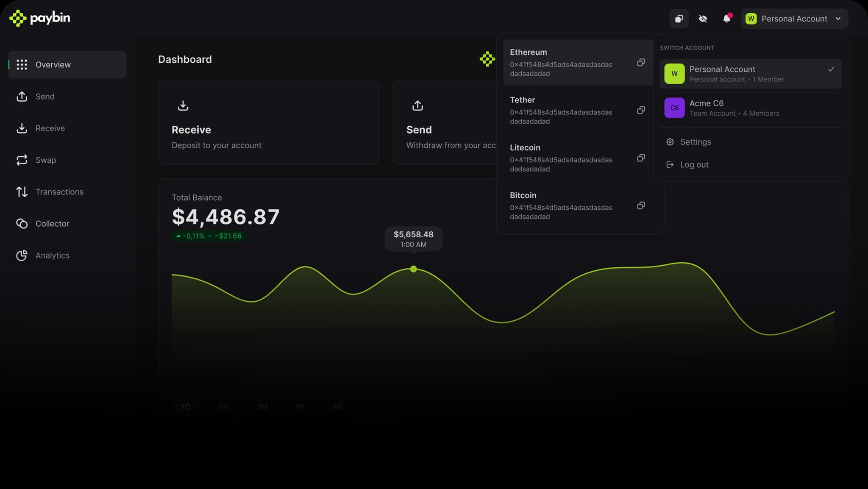Open Settings from the account menu
This screenshot has height=489, width=868.
point(695,142)
